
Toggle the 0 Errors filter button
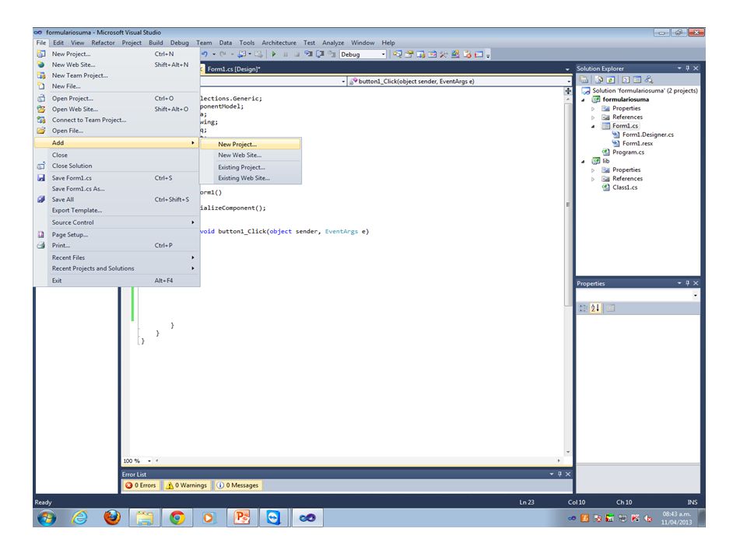[141, 485]
